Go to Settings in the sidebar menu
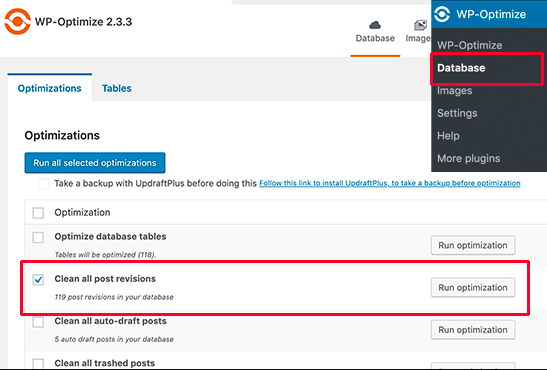547x370 pixels. pyautogui.click(x=457, y=113)
